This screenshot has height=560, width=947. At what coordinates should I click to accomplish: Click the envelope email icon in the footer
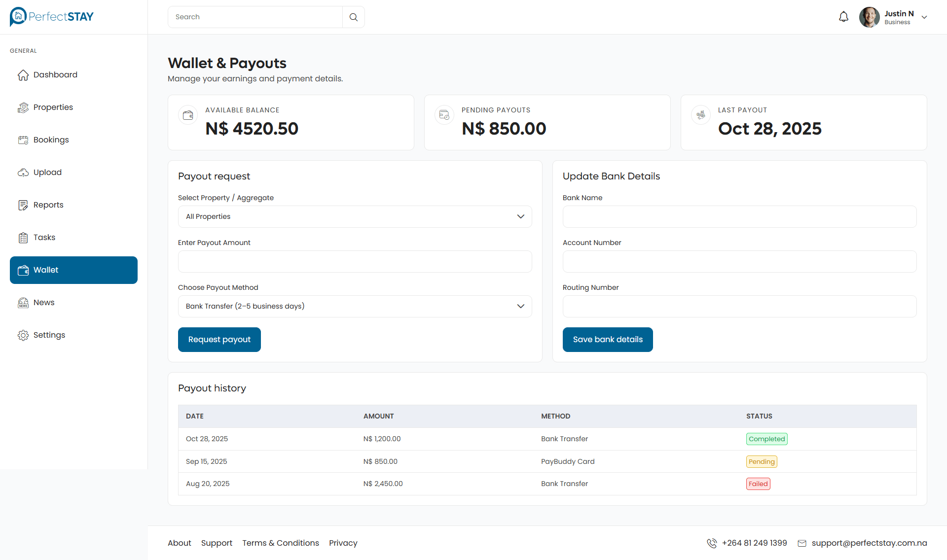[x=802, y=543]
